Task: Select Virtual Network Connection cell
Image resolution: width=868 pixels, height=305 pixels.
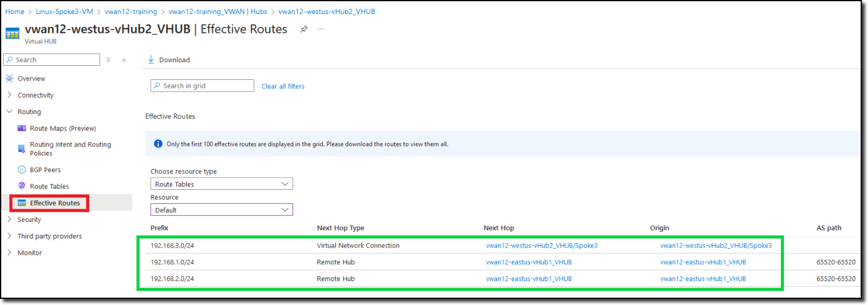Action: pos(358,246)
